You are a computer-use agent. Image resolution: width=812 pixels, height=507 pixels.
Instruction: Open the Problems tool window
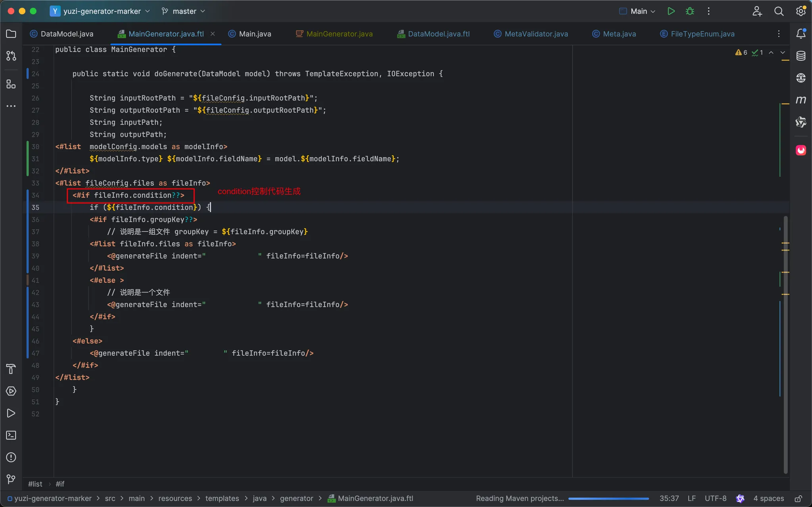click(x=11, y=457)
